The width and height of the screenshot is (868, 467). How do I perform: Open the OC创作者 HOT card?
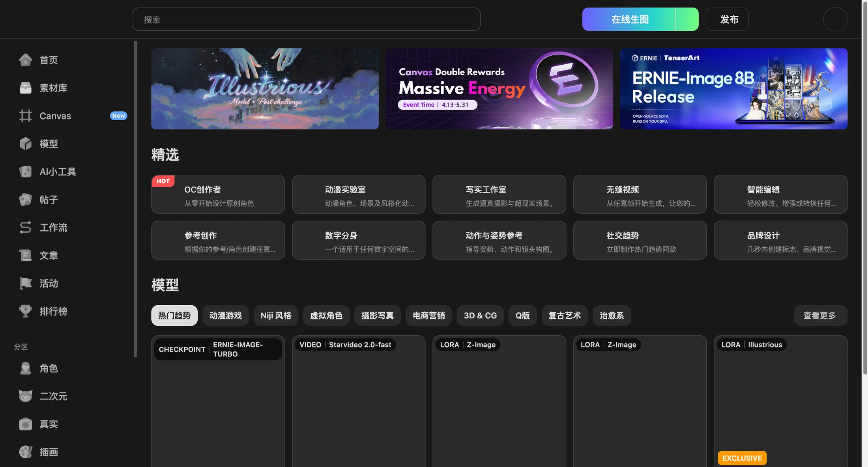pos(218,194)
